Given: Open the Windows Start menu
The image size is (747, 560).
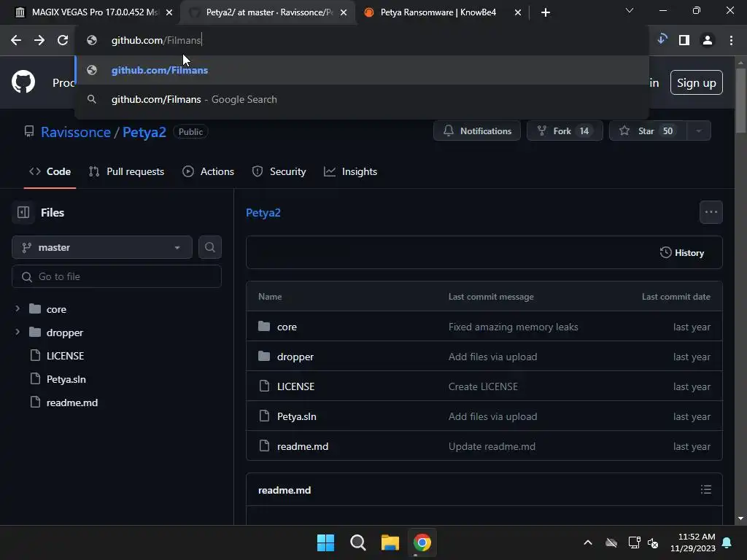Looking at the screenshot, I should click(x=326, y=542).
